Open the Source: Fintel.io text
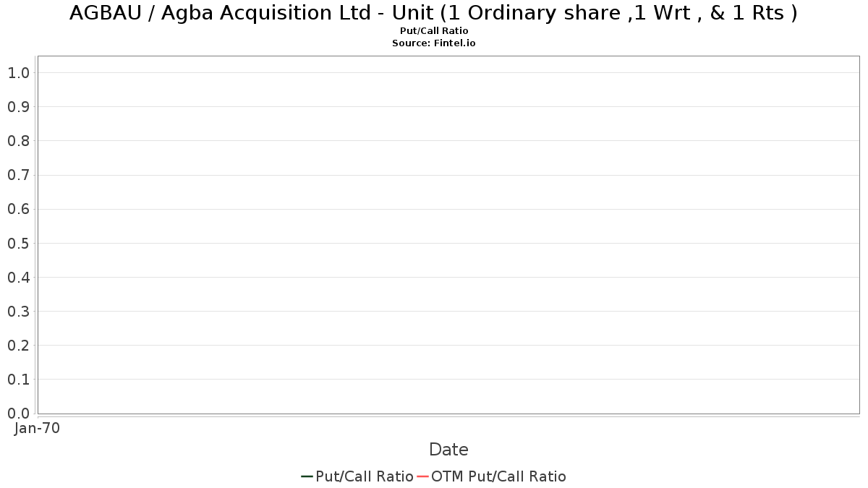 (434, 43)
